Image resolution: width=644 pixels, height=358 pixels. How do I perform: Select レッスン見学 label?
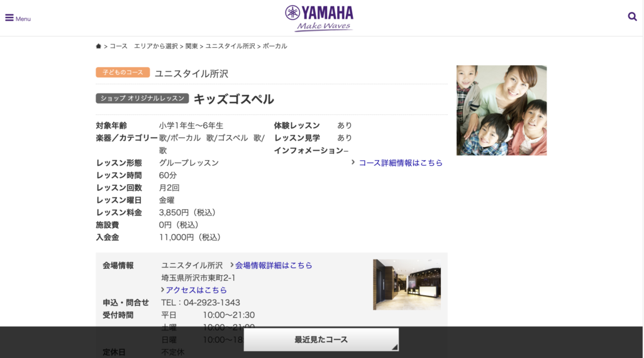pyautogui.click(x=297, y=138)
